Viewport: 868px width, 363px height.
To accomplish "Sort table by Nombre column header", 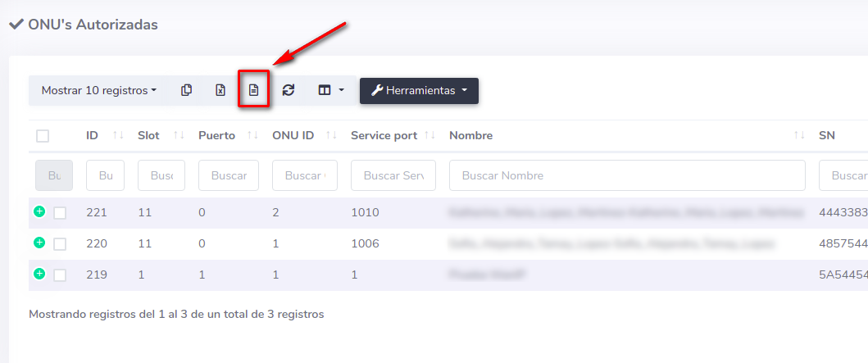I will click(x=470, y=135).
